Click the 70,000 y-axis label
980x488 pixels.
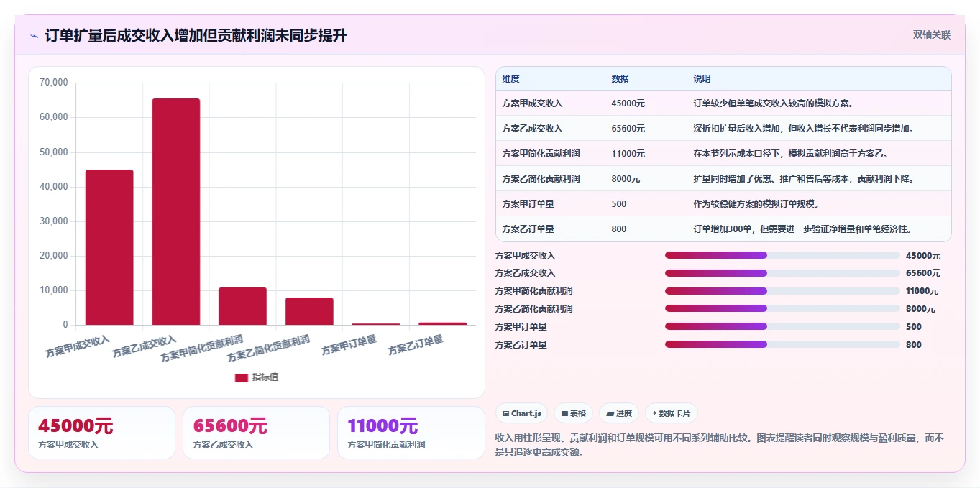pos(53,83)
